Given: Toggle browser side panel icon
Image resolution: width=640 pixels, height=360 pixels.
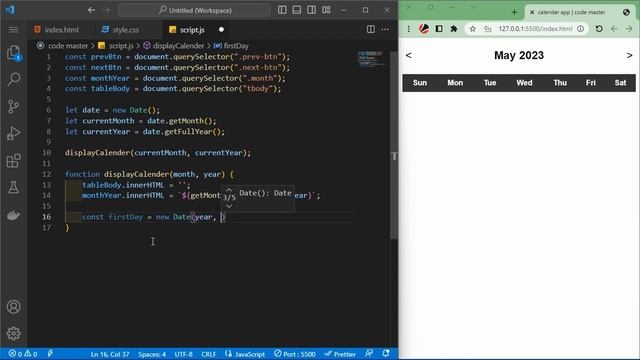Looking at the screenshot, I should coord(439,29).
